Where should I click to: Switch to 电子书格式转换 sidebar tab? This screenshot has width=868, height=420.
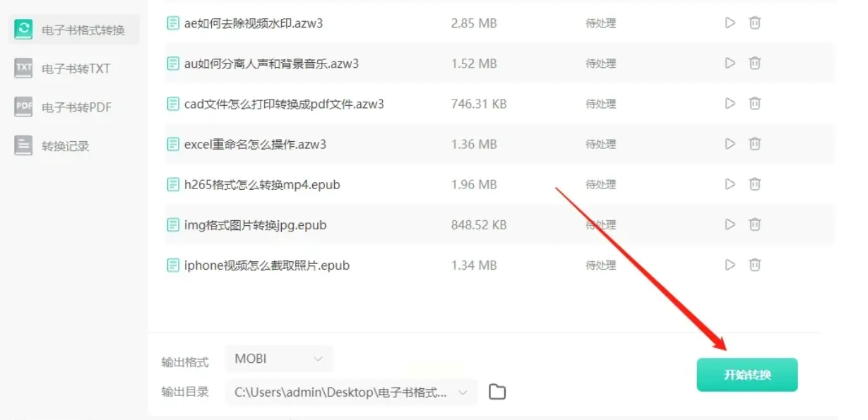click(x=74, y=30)
